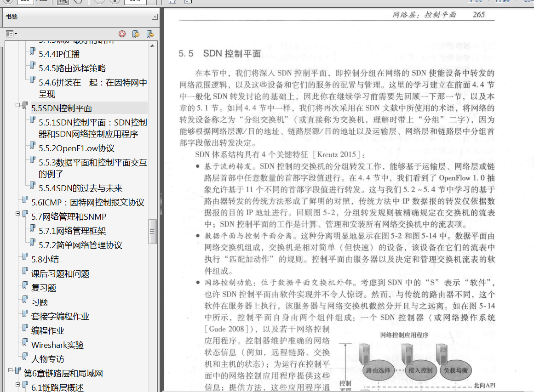Open bookmark 5.6ICMP：因特网控制报文协议
Screen dimensions: 534x392
(88, 203)
